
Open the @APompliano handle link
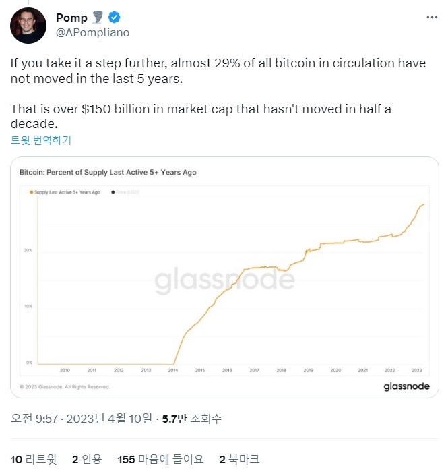pos(93,32)
